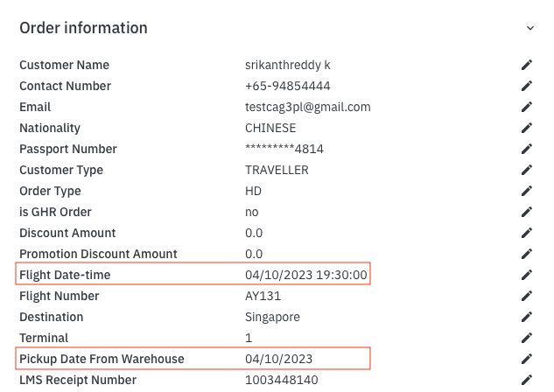554x392 pixels.
Task: Click the edit pencil for Customer Name
Action: (x=527, y=65)
